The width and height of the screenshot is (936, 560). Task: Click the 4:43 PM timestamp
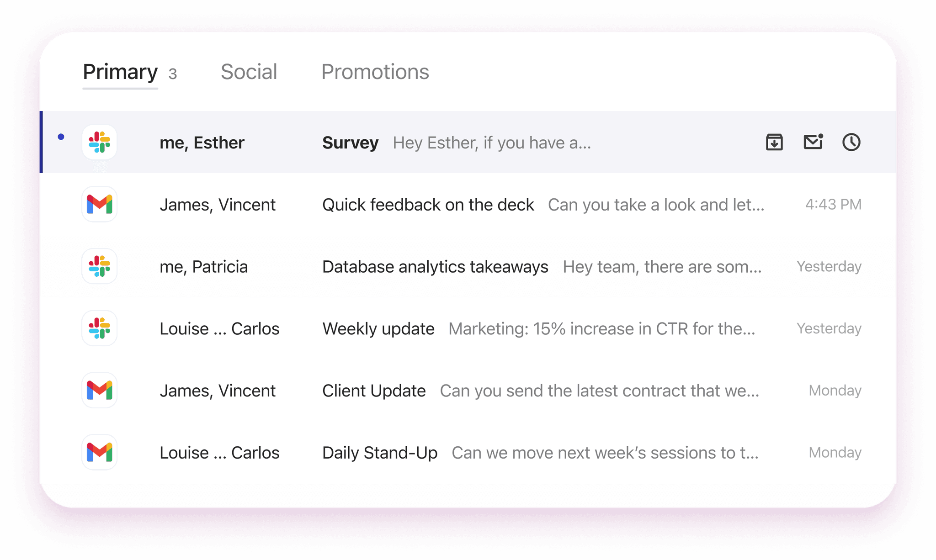point(833,204)
